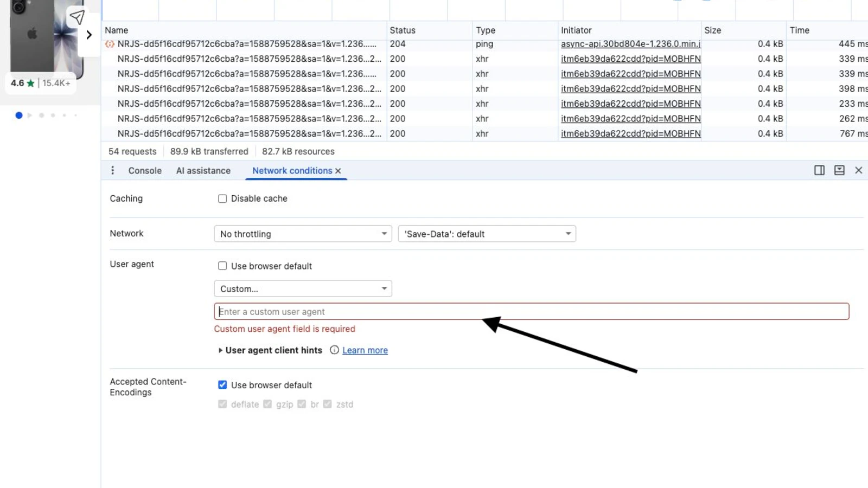Sort requests by the Time column header
This screenshot has height=488, width=868.
point(827,30)
